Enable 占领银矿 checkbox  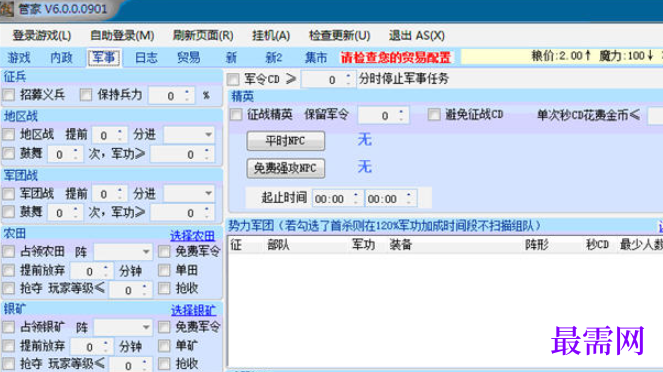coord(9,327)
